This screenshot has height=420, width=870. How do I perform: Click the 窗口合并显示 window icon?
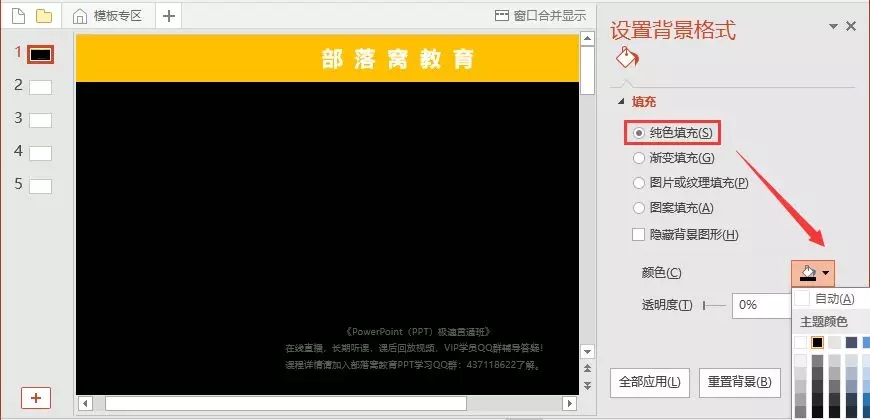[x=502, y=16]
